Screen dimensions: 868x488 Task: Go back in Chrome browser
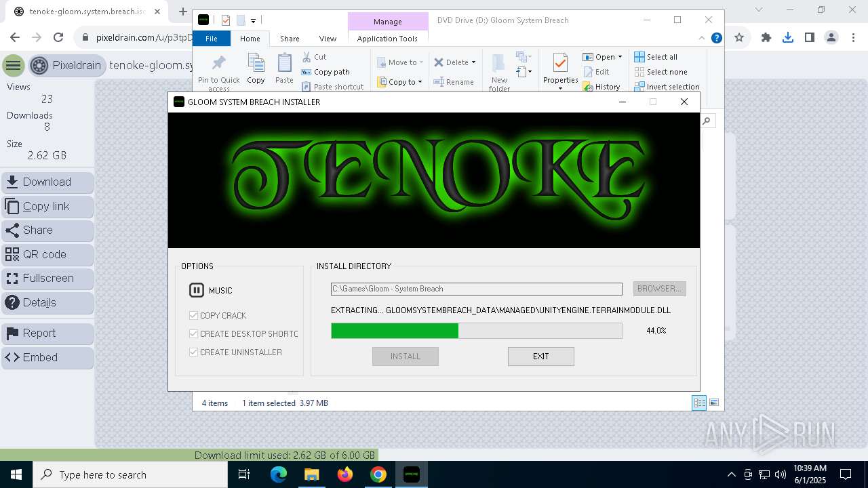click(x=15, y=38)
